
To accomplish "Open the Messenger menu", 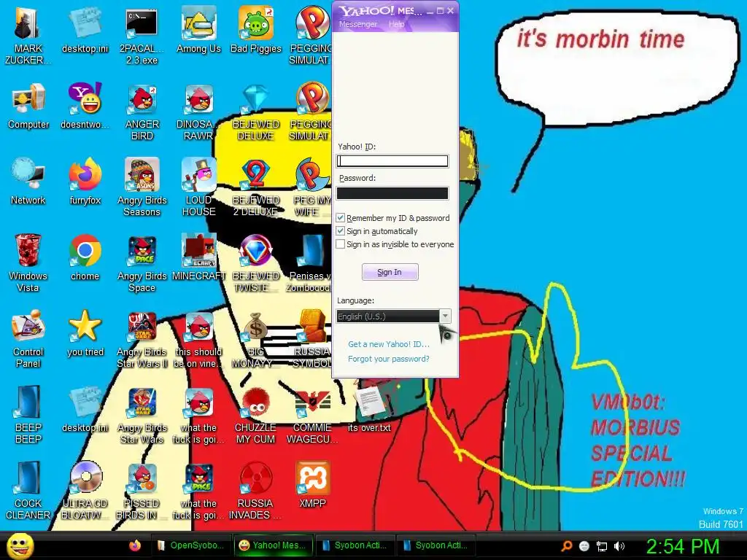I will click(x=357, y=24).
